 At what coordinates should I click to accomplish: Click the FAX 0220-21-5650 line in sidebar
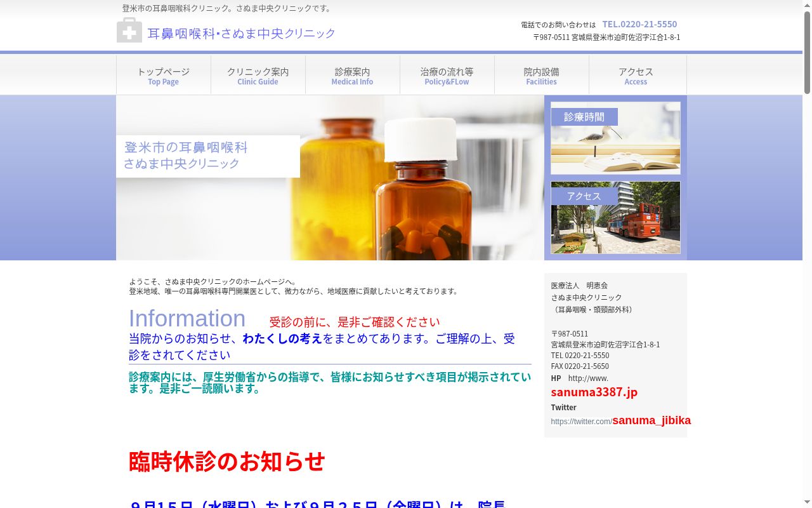(580, 366)
